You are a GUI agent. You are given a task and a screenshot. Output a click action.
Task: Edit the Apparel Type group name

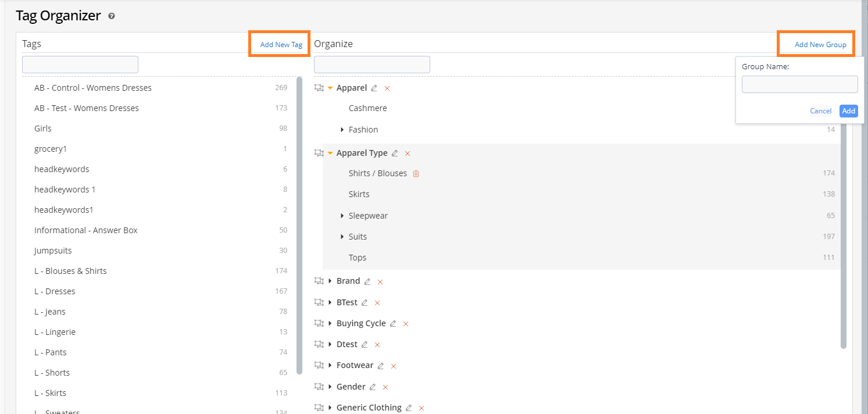[x=395, y=154]
